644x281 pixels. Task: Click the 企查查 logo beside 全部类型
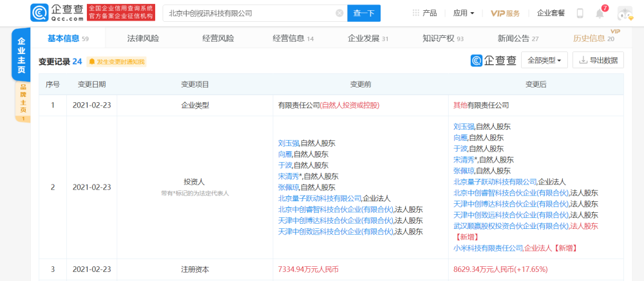tap(494, 60)
